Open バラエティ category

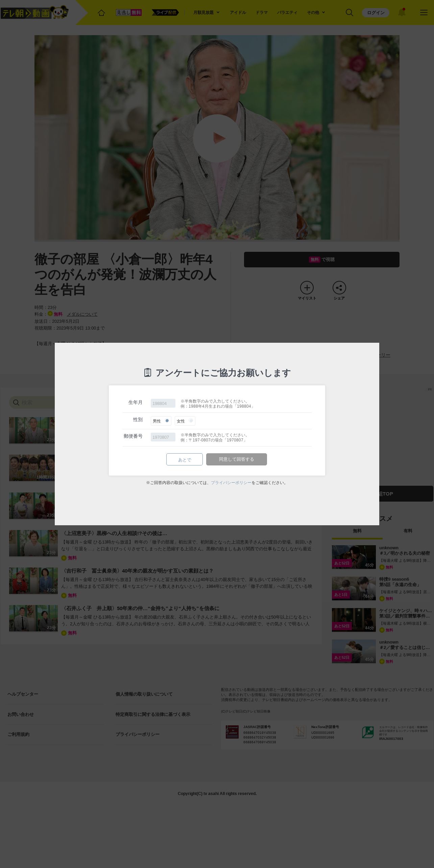click(287, 13)
